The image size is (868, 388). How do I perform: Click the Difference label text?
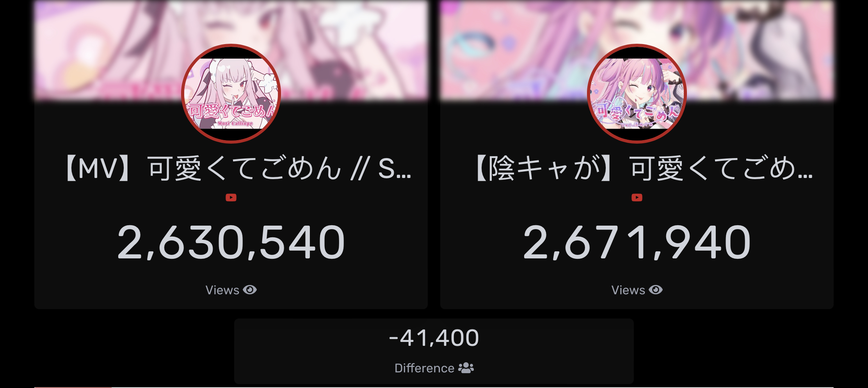tap(424, 368)
